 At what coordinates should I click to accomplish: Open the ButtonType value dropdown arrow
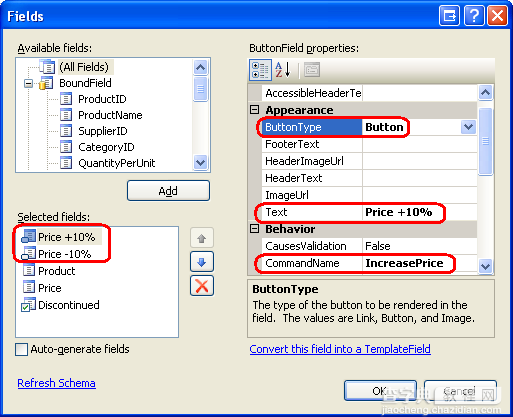(468, 127)
